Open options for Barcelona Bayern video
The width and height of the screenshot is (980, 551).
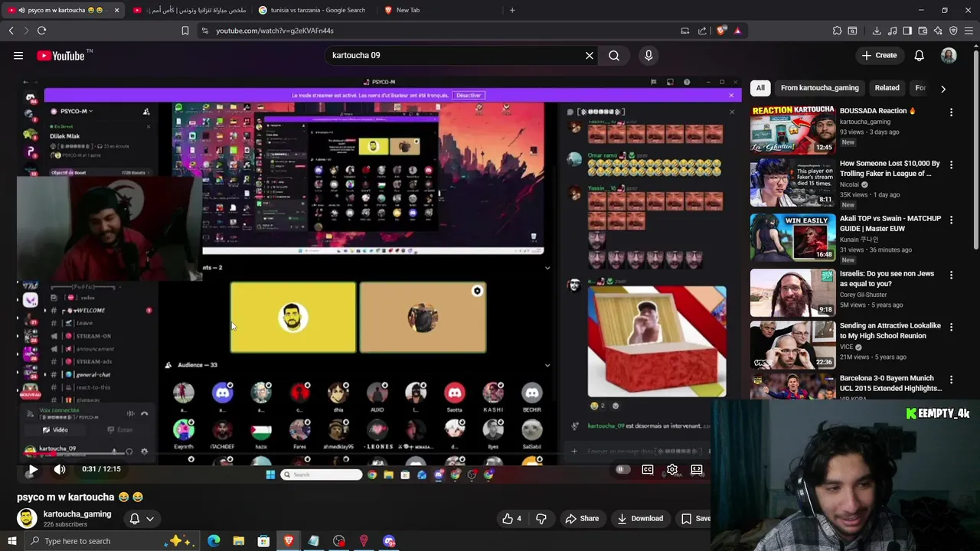click(x=951, y=380)
